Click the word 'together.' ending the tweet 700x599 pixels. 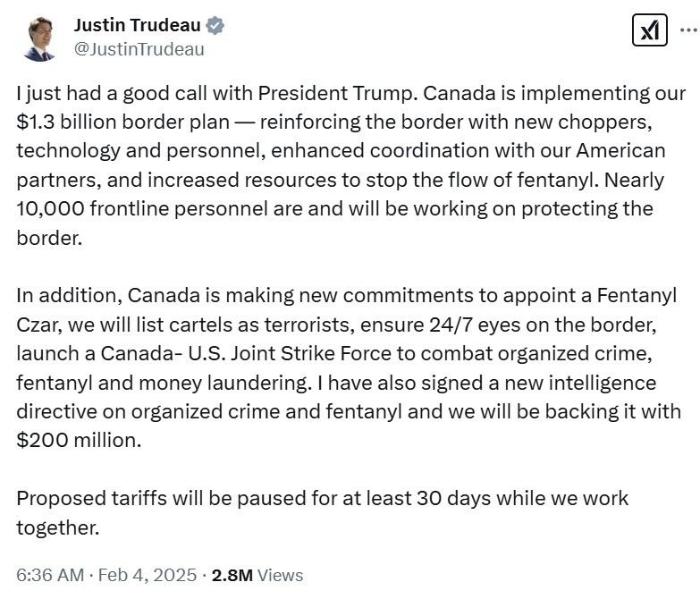[57, 527]
